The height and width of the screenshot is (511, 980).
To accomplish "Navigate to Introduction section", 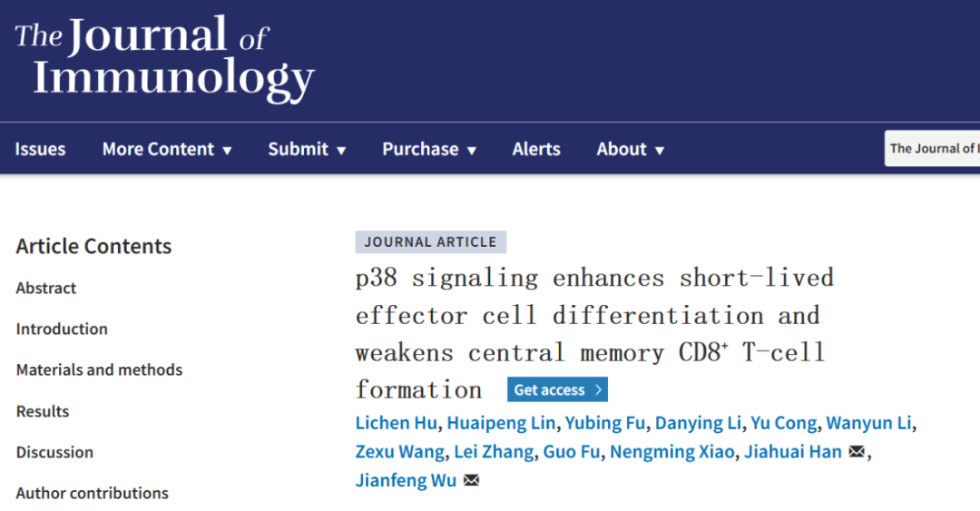I will click(62, 329).
